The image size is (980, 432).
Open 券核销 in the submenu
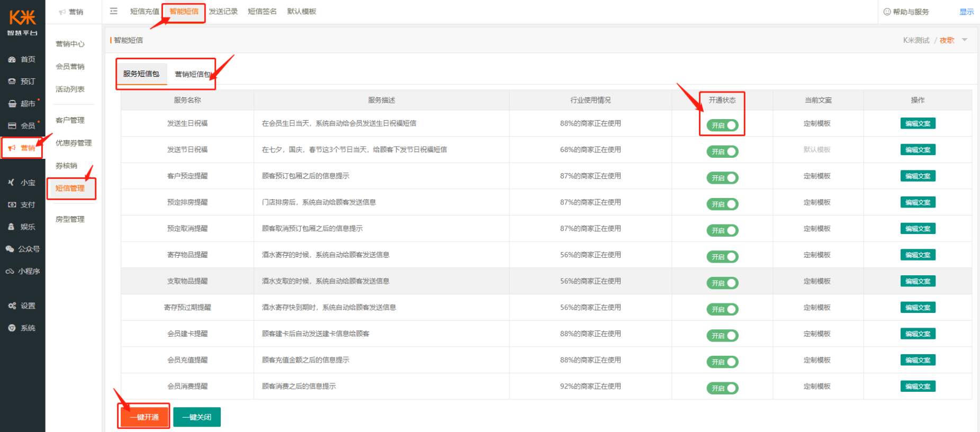point(66,166)
